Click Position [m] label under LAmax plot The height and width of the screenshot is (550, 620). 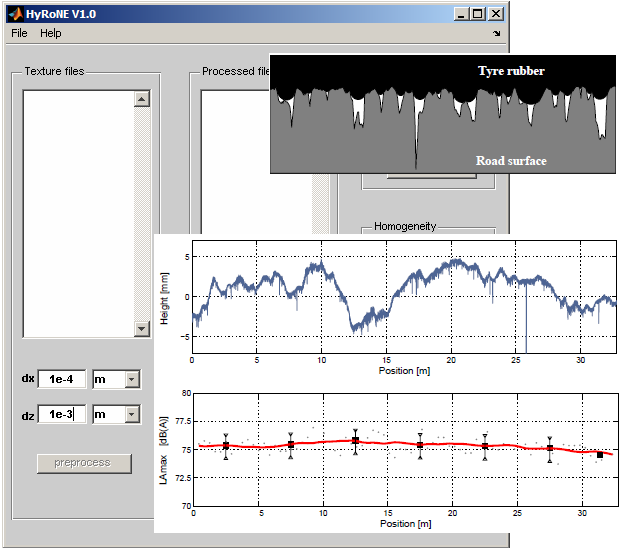coord(406,524)
